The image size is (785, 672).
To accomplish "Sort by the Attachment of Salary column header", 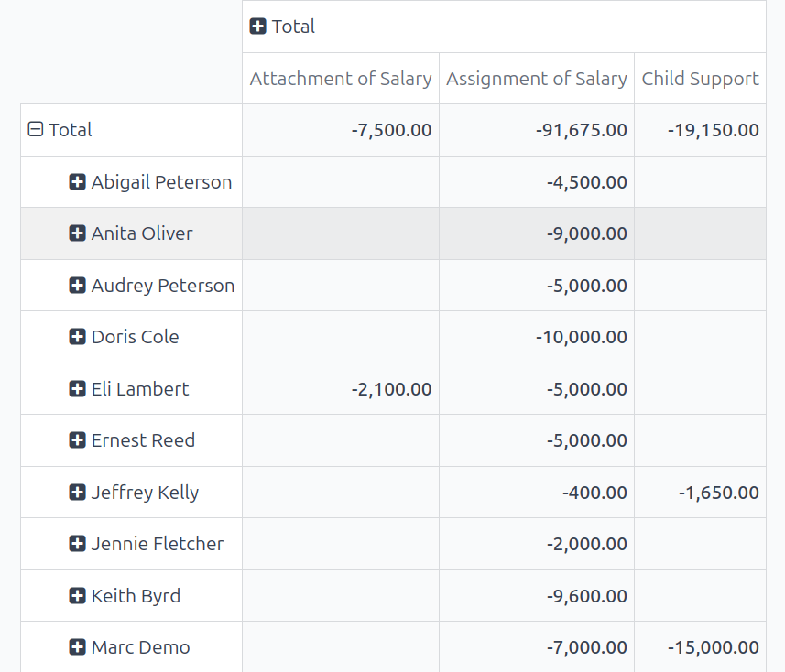I will pyautogui.click(x=340, y=79).
